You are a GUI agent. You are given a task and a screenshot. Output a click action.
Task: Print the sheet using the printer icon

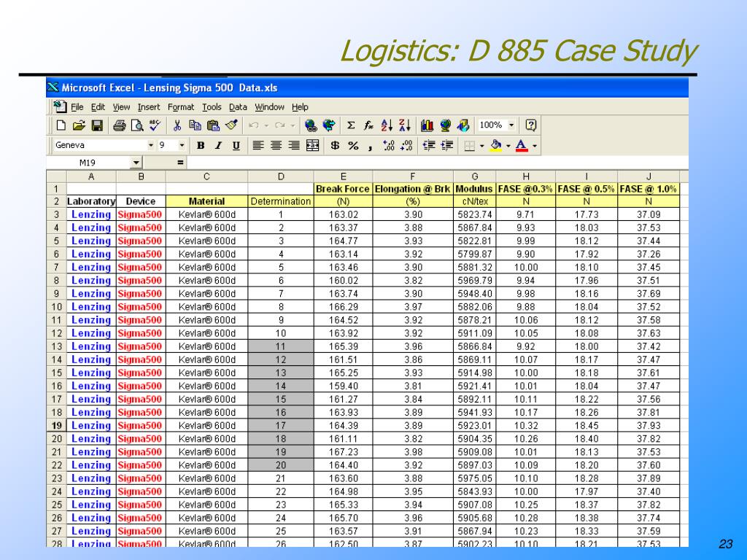119,125
